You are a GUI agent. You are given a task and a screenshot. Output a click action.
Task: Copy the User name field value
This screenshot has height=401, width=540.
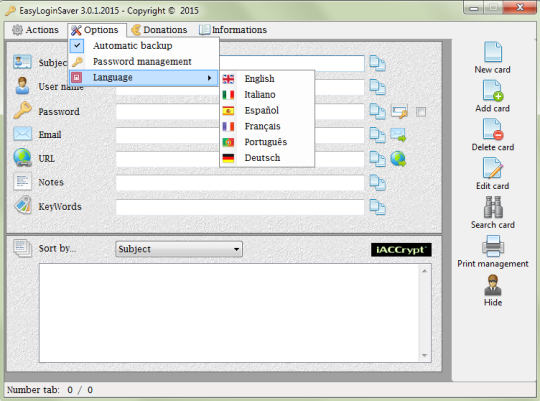(x=377, y=87)
